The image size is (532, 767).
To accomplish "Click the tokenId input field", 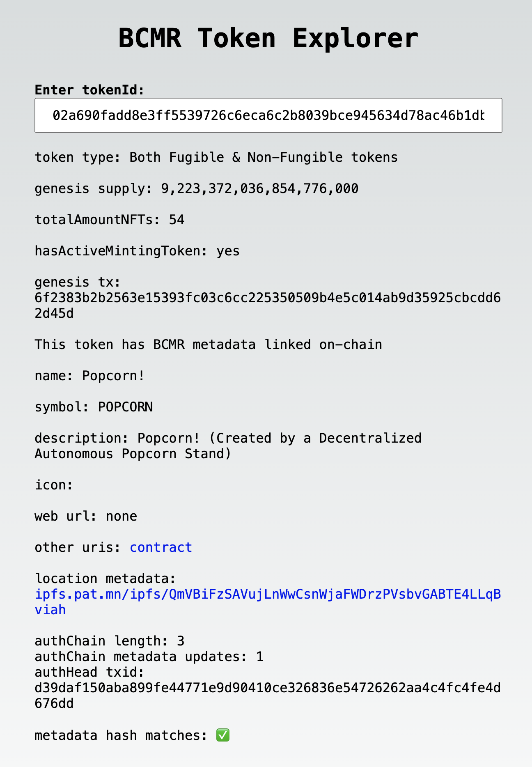I will click(x=268, y=115).
